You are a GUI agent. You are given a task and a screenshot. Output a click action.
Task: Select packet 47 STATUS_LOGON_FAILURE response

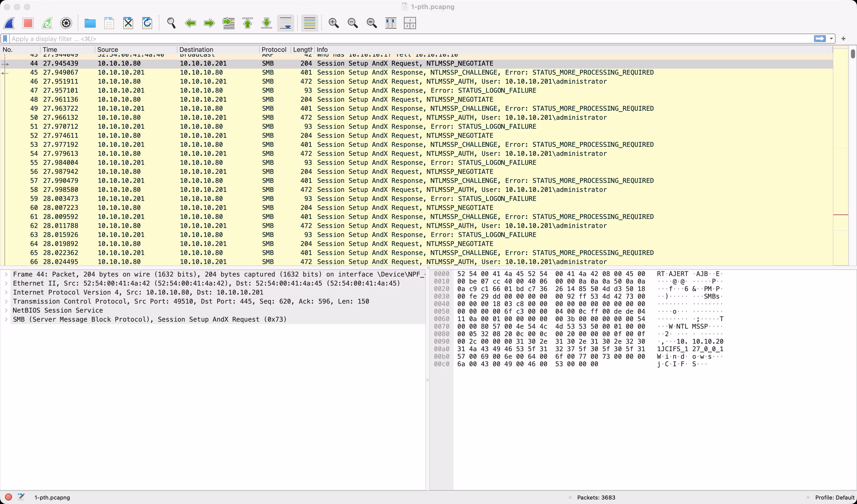(416, 90)
